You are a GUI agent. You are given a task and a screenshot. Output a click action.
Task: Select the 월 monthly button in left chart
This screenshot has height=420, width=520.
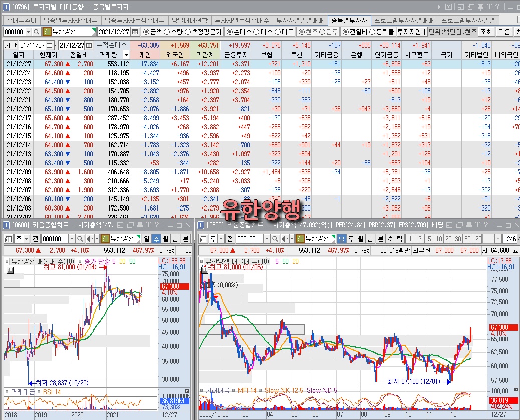click(165, 239)
